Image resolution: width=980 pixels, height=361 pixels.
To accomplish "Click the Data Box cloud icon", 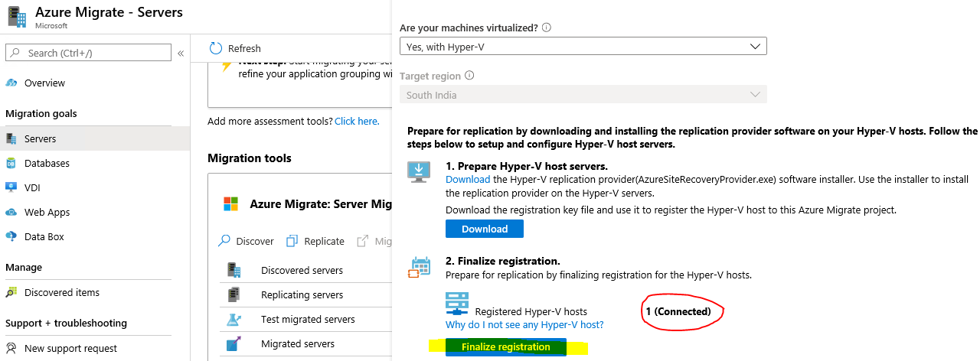I will 11,236.
